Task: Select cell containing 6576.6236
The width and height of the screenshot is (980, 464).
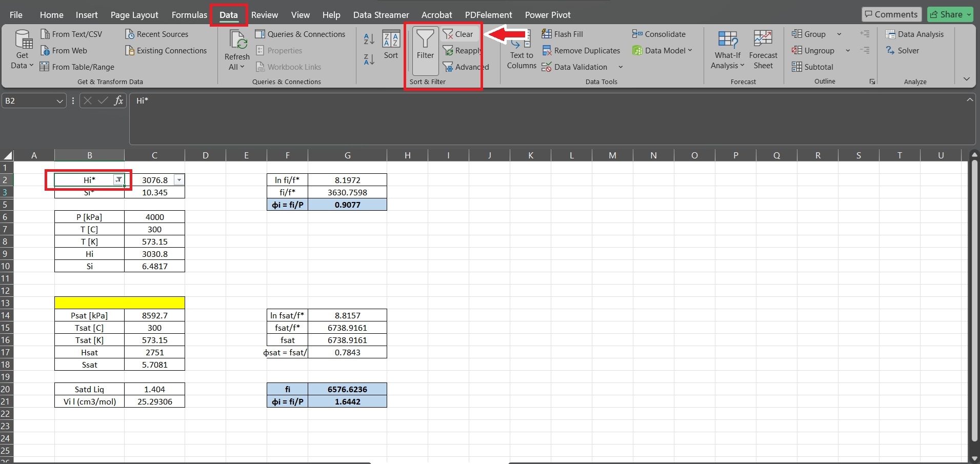Action: 348,389
